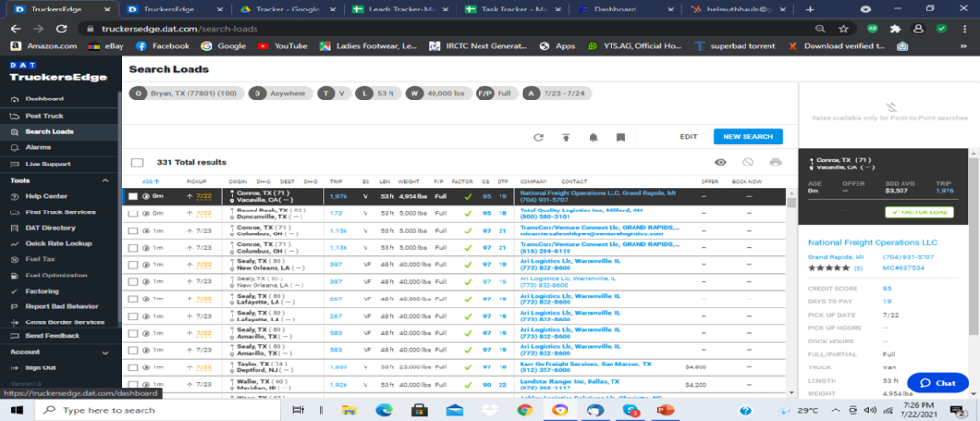Open Quick Rate Lookup
This screenshot has width=980, height=421.
click(x=58, y=244)
